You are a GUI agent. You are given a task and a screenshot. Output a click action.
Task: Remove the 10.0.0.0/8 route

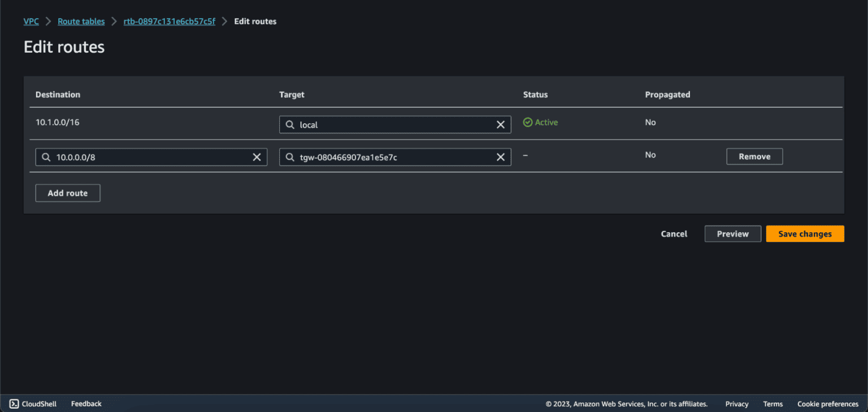click(x=754, y=156)
